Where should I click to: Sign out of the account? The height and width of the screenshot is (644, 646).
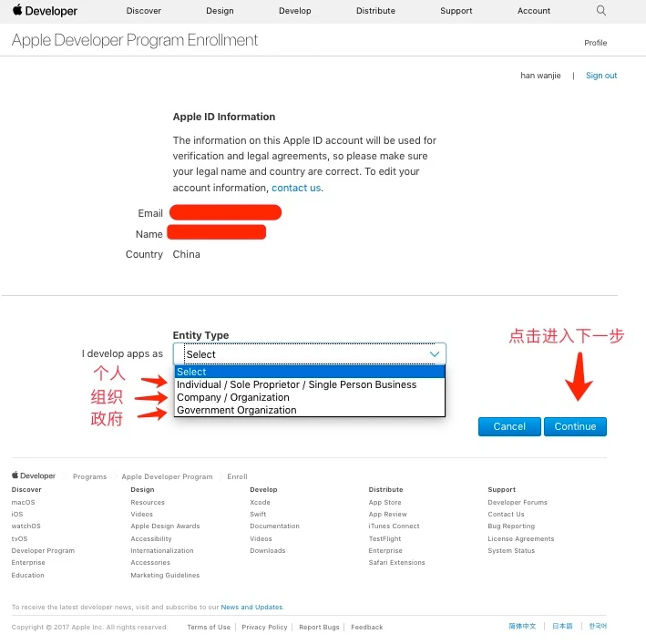pyautogui.click(x=601, y=76)
